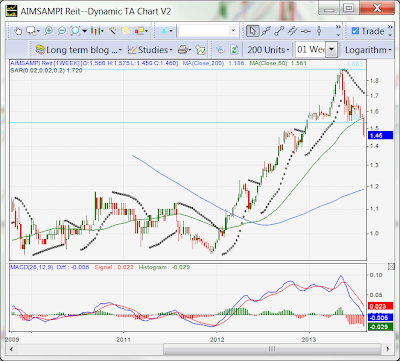Expand the 01 Week interval dropdown

[331, 50]
